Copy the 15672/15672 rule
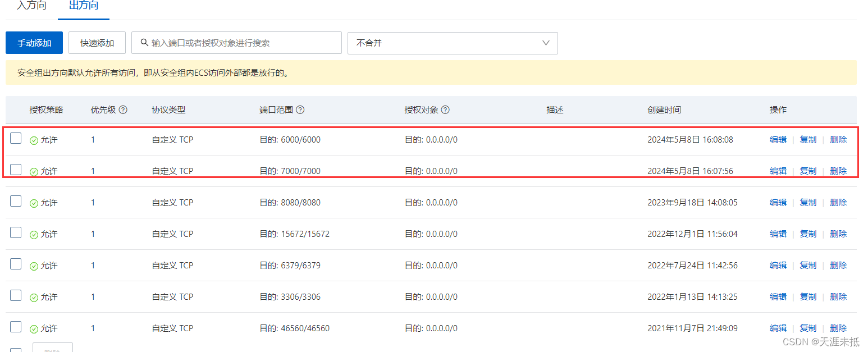The width and height of the screenshot is (868, 352). (808, 234)
